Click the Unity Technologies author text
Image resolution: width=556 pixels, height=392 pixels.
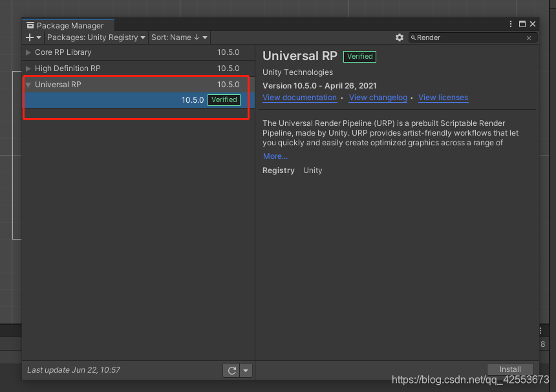pos(297,72)
